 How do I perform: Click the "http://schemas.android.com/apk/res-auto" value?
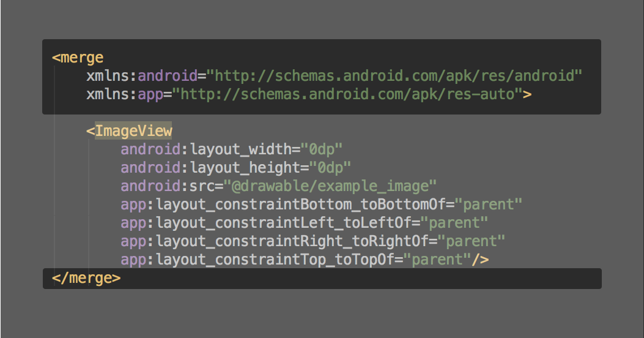click(x=347, y=94)
